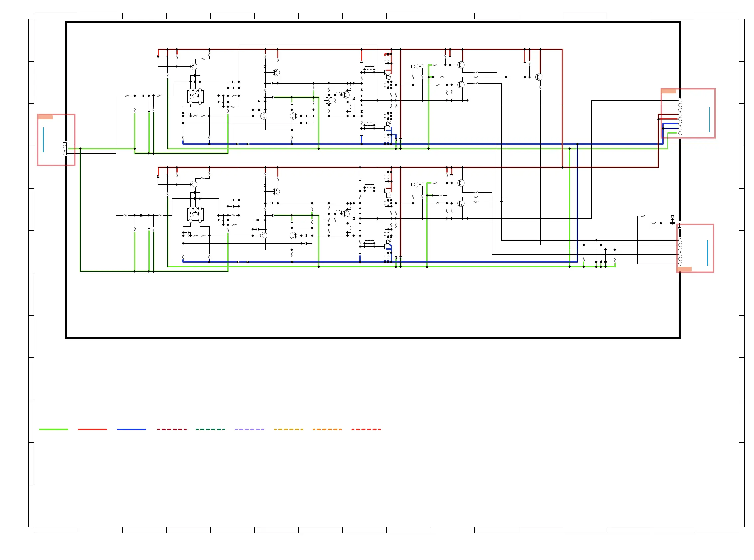Click the orange tag in the lower-right pink box
This screenshot has height=560, width=754.
(684, 269)
